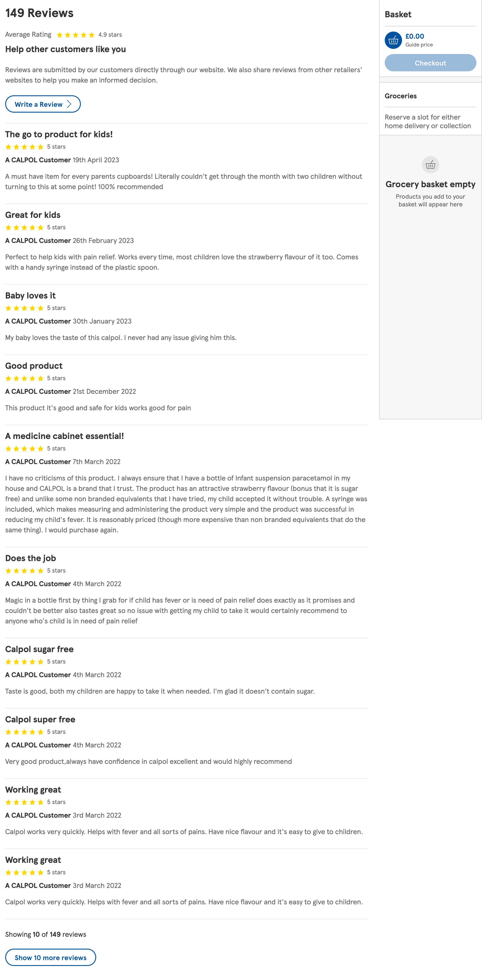Click star rating under 'Great for kids' review
The height and width of the screenshot is (980, 482).
(x=24, y=228)
